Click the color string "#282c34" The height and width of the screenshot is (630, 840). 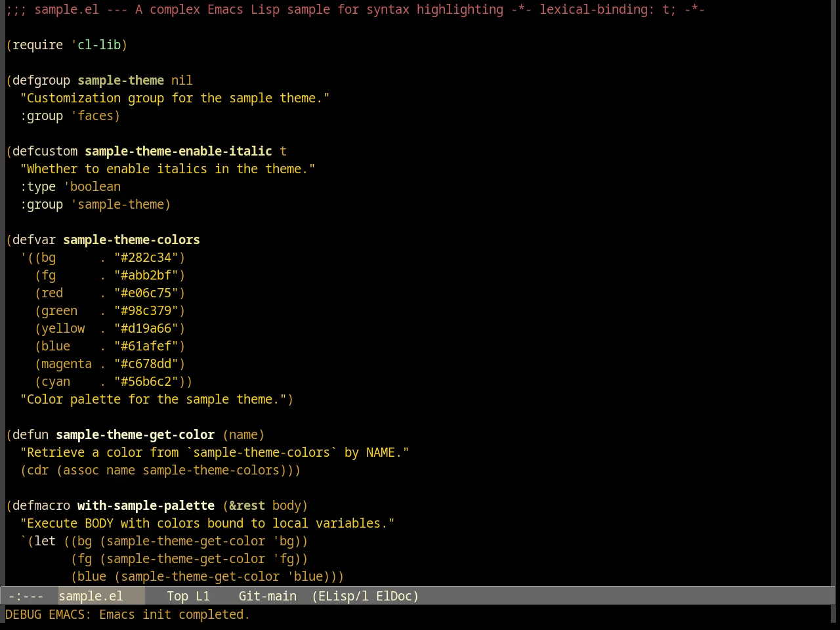(146, 257)
